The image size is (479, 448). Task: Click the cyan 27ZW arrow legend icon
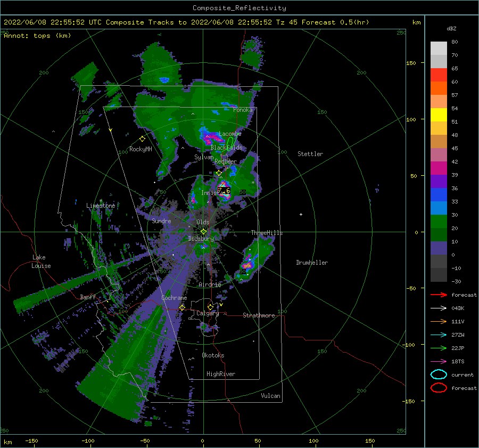(439, 335)
